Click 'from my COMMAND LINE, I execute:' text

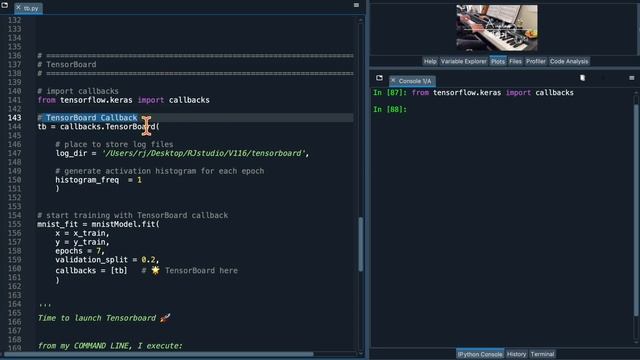[110, 346]
